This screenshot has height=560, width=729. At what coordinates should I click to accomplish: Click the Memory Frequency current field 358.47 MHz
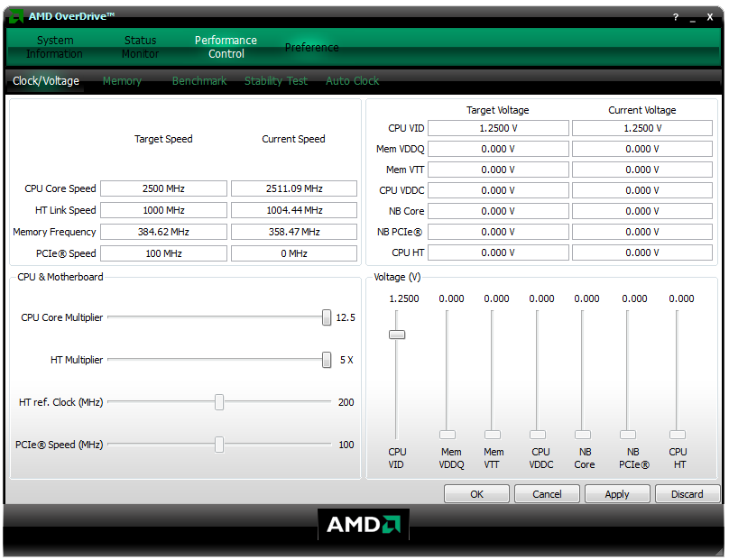tap(294, 232)
